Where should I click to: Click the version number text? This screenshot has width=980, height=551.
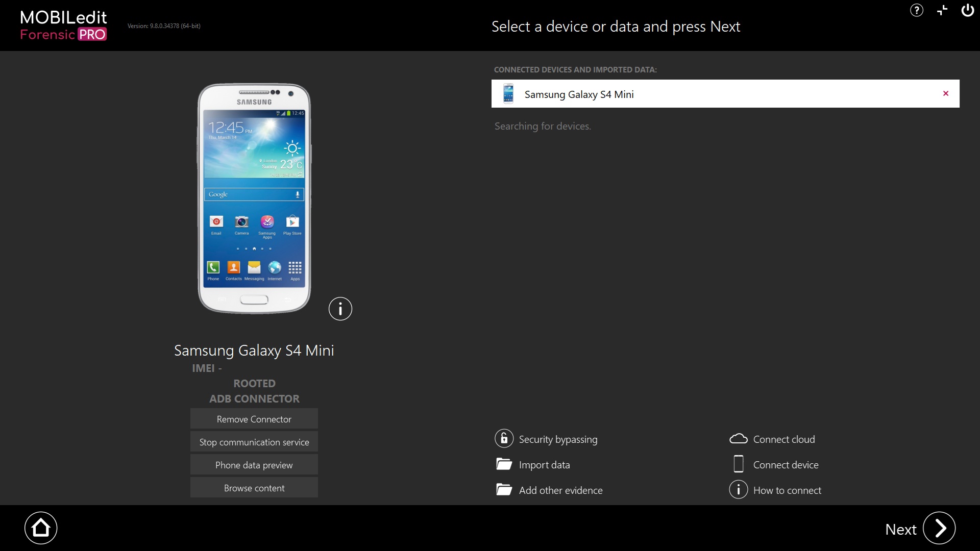point(164,26)
